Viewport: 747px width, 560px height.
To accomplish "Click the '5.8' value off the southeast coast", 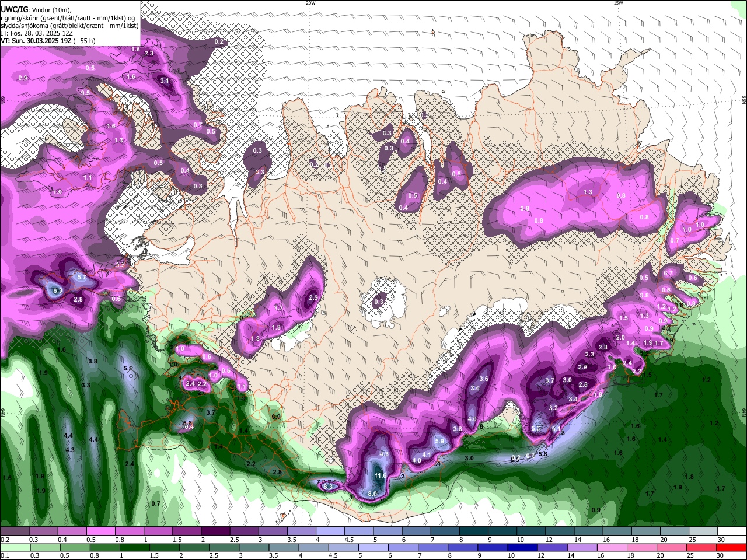I will tap(543, 454).
